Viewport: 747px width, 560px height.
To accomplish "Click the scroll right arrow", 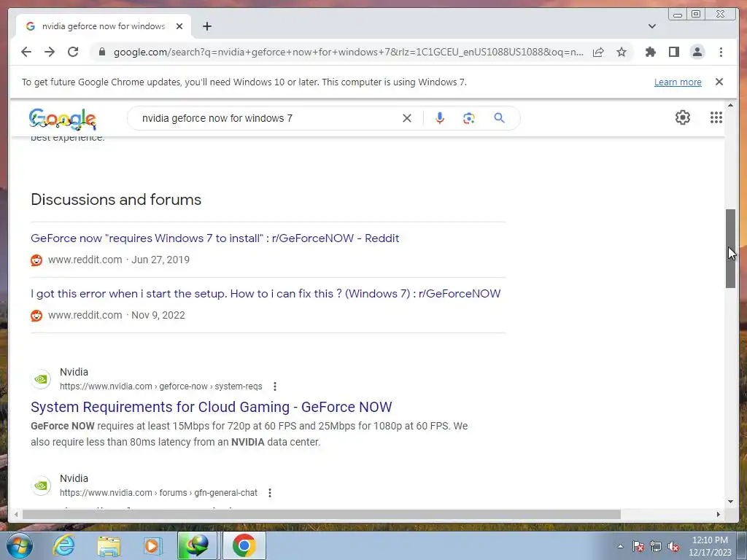I will click(719, 514).
